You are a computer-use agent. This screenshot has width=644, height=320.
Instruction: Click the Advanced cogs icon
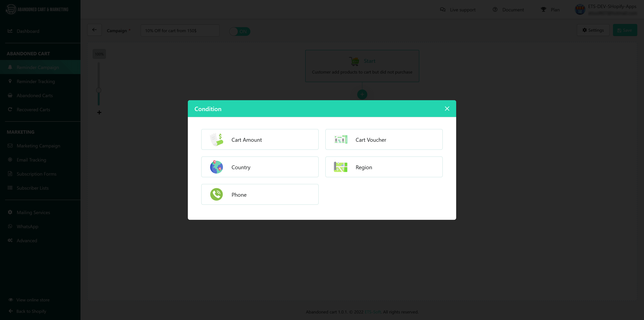point(10,240)
